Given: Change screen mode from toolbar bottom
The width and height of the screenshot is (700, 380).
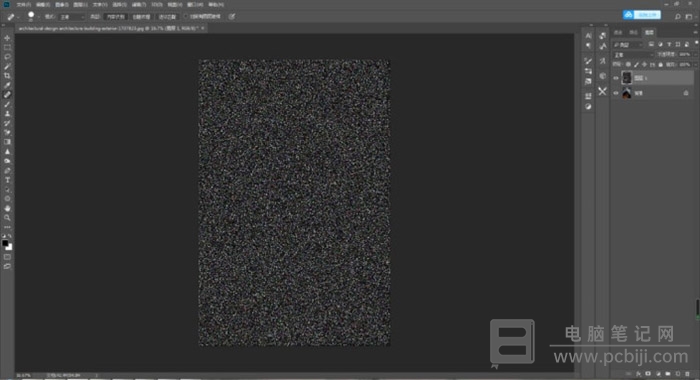Looking at the screenshot, I should [7, 267].
